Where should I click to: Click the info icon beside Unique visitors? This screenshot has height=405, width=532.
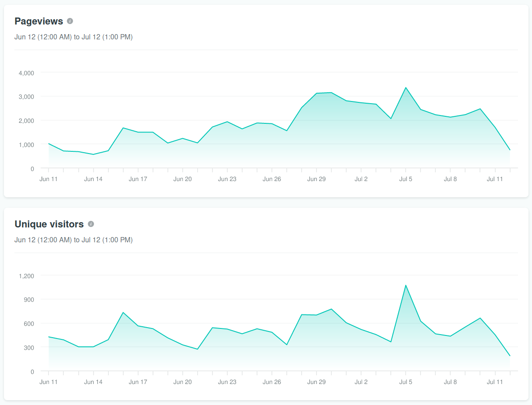91,224
